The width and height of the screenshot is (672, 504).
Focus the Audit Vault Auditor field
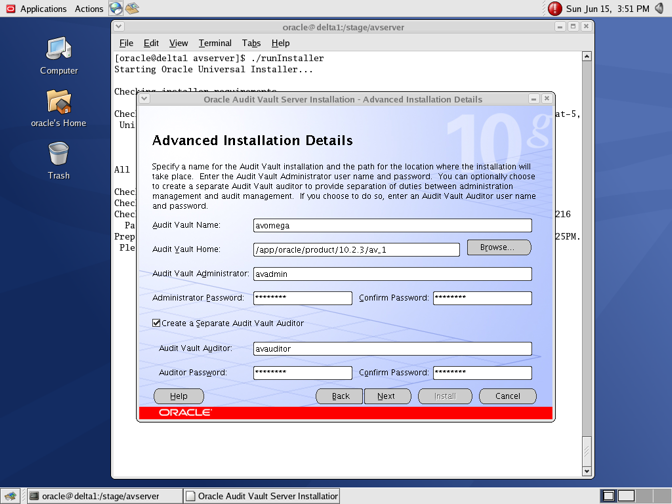point(392,348)
